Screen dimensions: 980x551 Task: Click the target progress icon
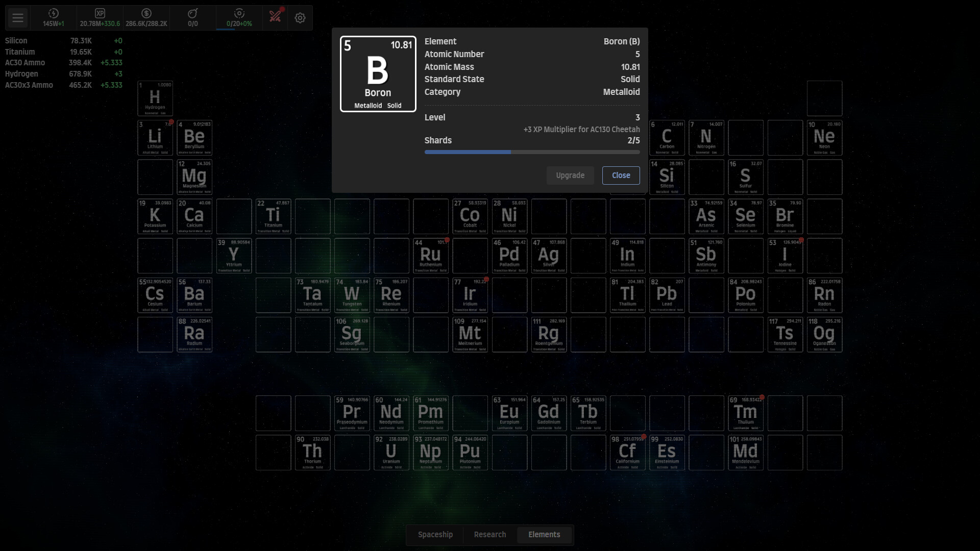click(239, 14)
